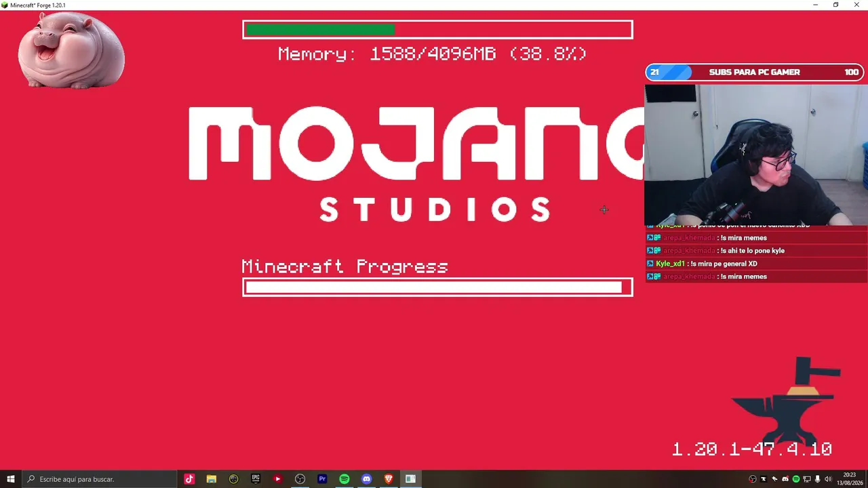Open the volume control in the system tray
The width and height of the screenshot is (868, 488).
coord(828,479)
